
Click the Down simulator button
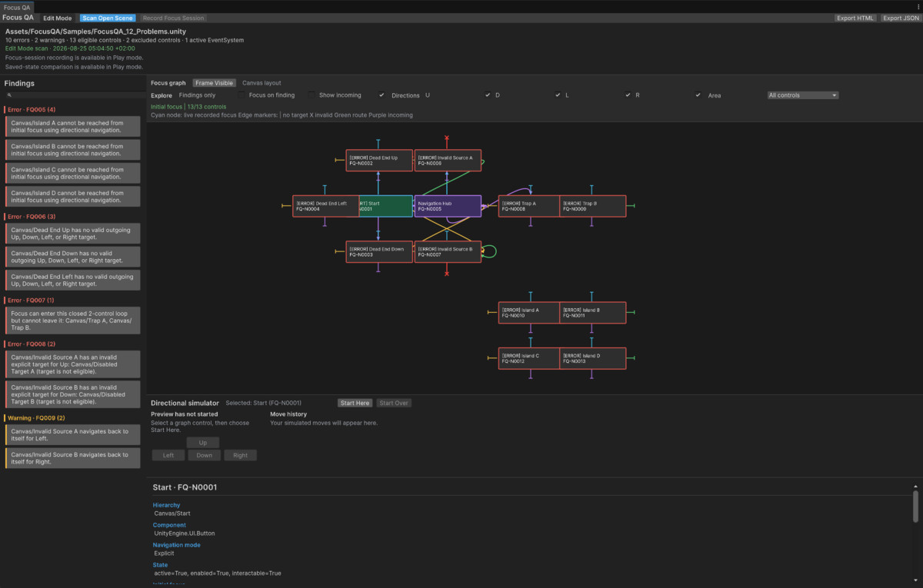point(204,455)
